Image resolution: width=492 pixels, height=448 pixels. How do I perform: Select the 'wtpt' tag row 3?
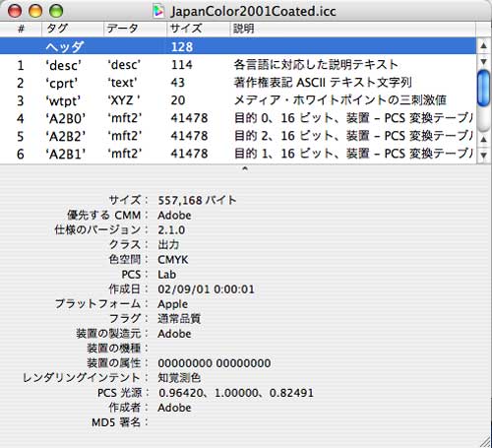tap(238, 100)
